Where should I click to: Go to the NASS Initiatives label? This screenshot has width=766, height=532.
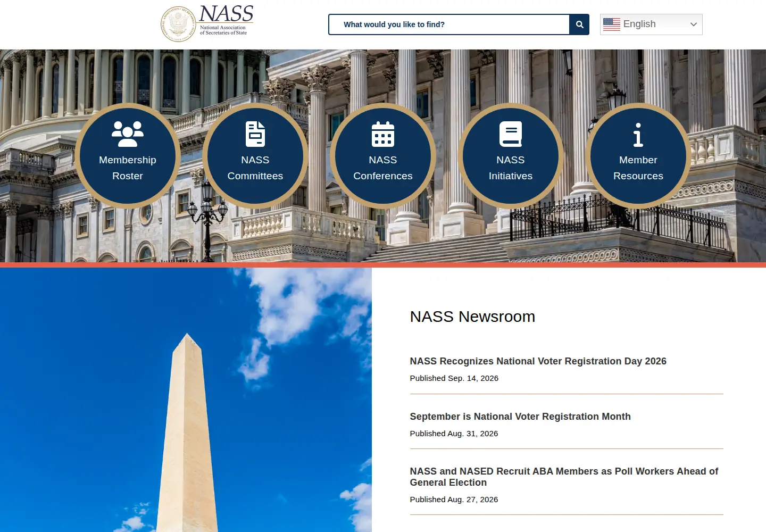point(511,168)
